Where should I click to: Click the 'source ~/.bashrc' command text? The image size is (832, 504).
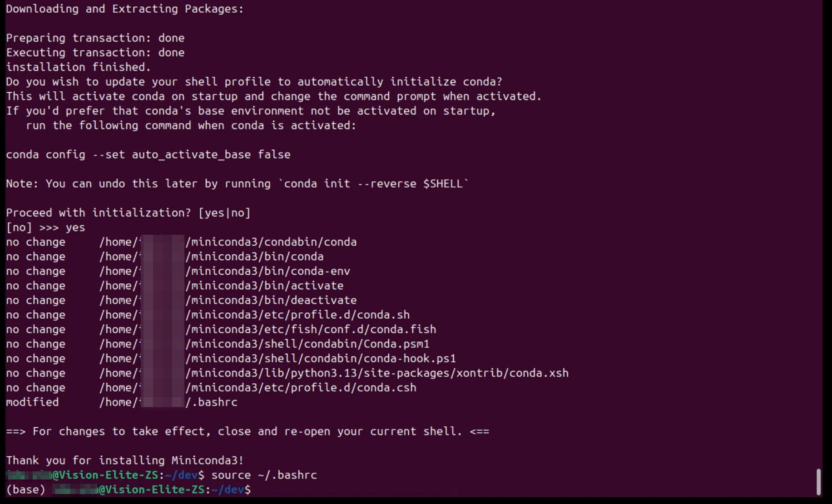(x=264, y=475)
